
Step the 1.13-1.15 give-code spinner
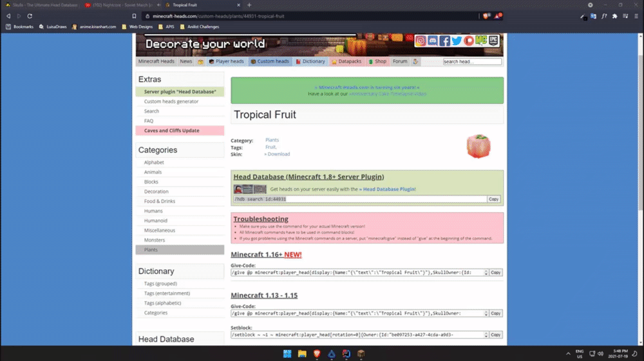486,313
